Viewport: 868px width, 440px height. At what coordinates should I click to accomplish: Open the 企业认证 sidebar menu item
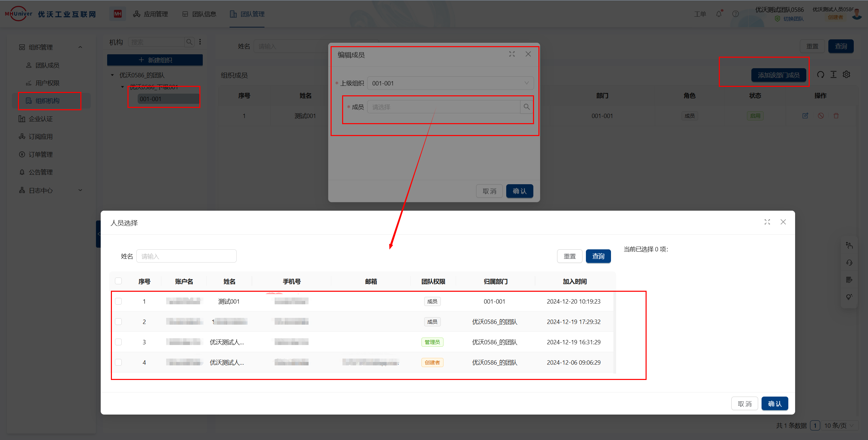click(40, 119)
